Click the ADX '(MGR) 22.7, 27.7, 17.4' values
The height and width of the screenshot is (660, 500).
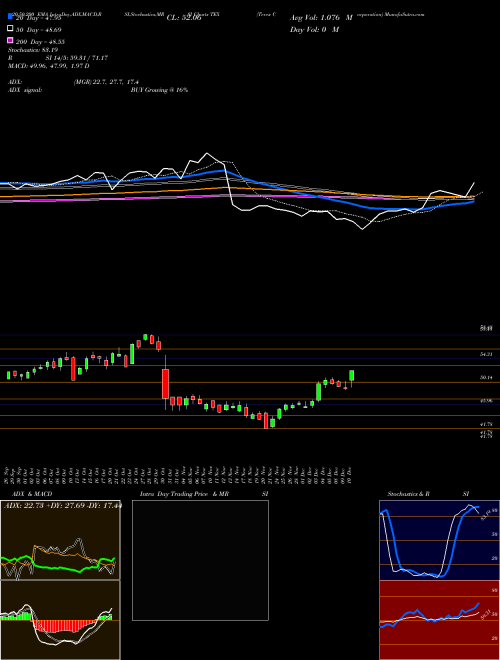pyautogui.click(x=106, y=82)
